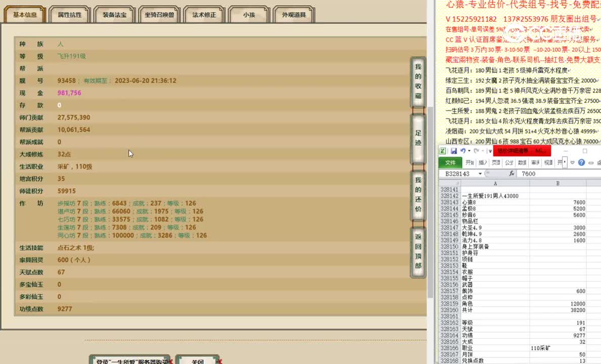601x364 pixels.
Task: Switch to the 属性抗性 tab
Action: [x=69, y=14]
